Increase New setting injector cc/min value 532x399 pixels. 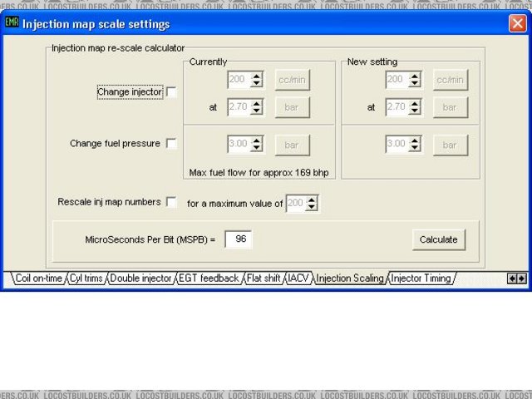[415, 76]
